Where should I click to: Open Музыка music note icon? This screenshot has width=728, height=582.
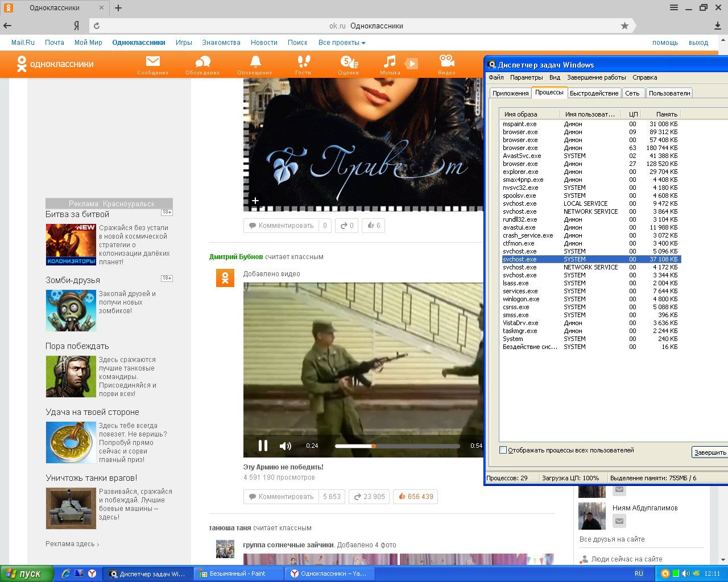click(x=390, y=63)
